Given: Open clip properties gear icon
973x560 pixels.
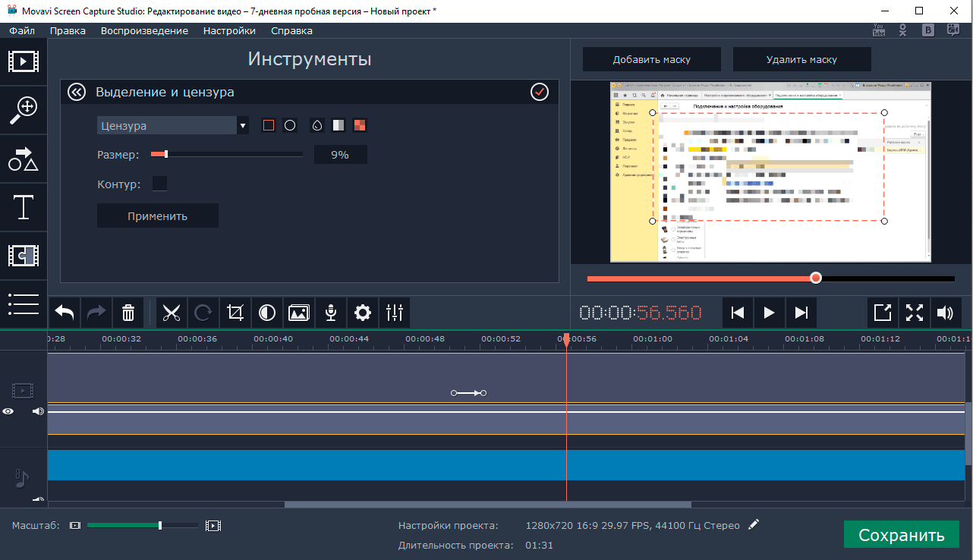Looking at the screenshot, I should coord(363,312).
